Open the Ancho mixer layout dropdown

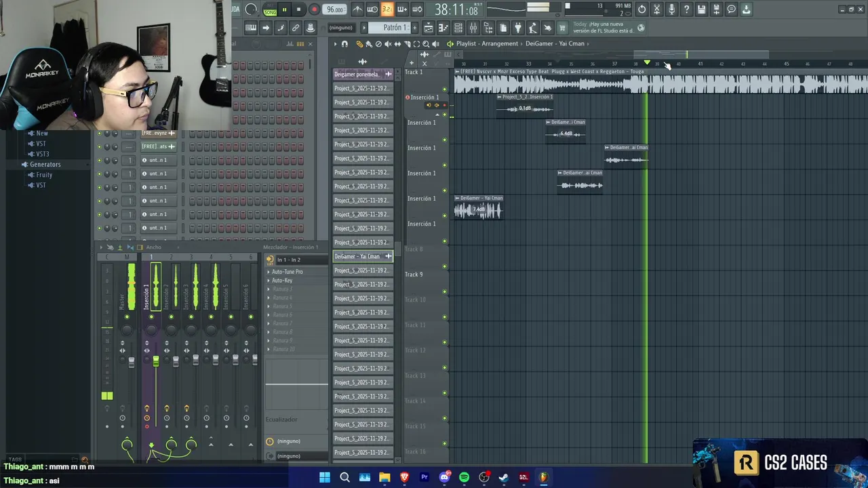pyautogui.click(x=154, y=247)
